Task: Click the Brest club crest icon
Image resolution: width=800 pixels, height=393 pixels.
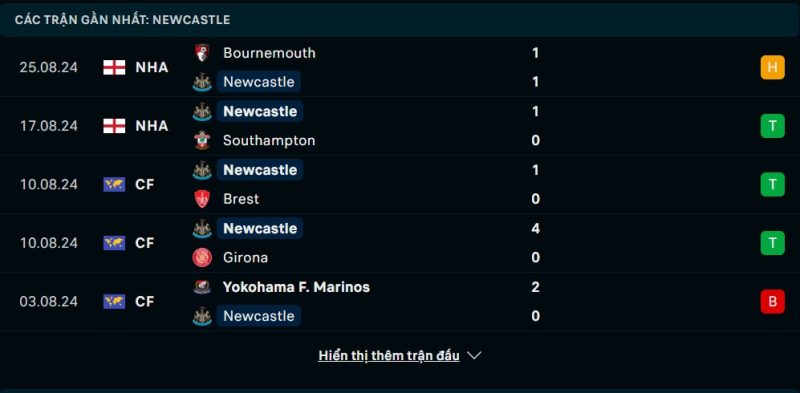Action: 202,199
